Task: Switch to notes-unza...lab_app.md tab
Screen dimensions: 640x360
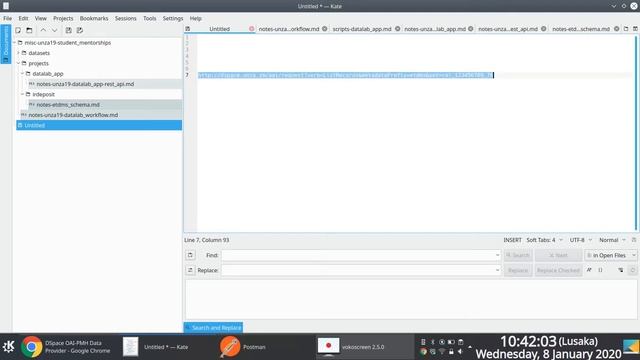Action: (435, 29)
